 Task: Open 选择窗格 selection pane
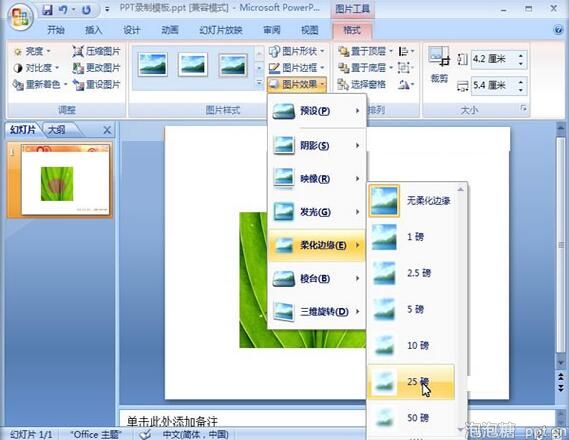pos(361,85)
